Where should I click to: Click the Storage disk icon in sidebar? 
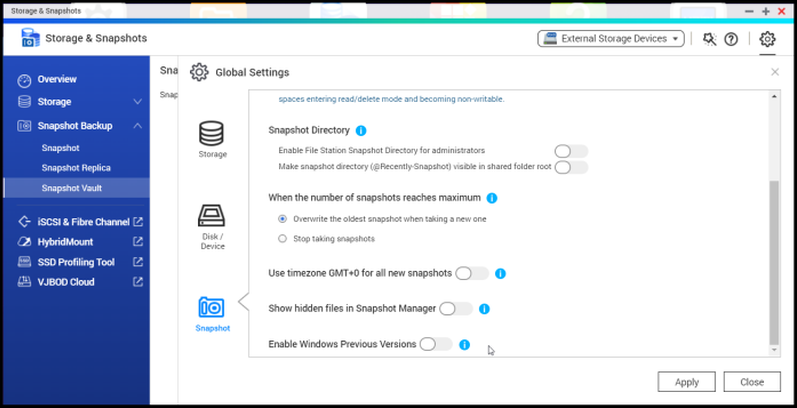pyautogui.click(x=24, y=102)
